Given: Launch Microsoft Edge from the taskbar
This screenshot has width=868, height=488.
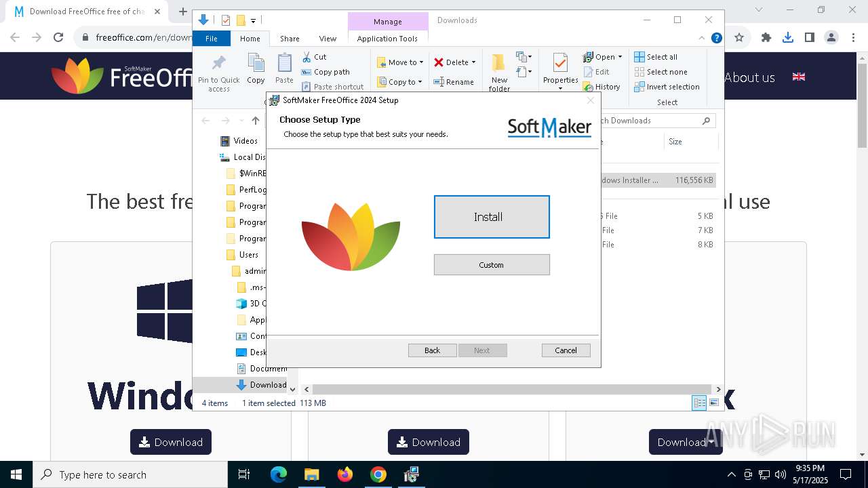Looking at the screenshot, I should [279, 474].
